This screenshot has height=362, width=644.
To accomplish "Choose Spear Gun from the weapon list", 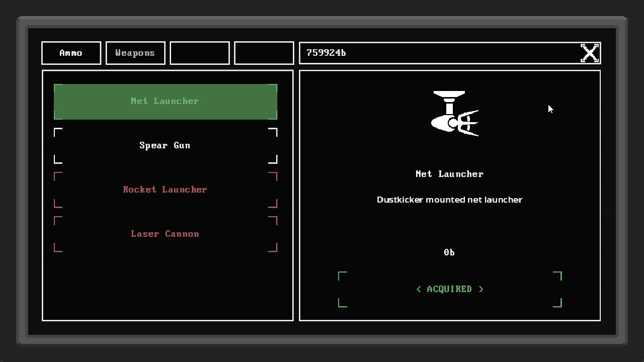I will click(165, 145).
